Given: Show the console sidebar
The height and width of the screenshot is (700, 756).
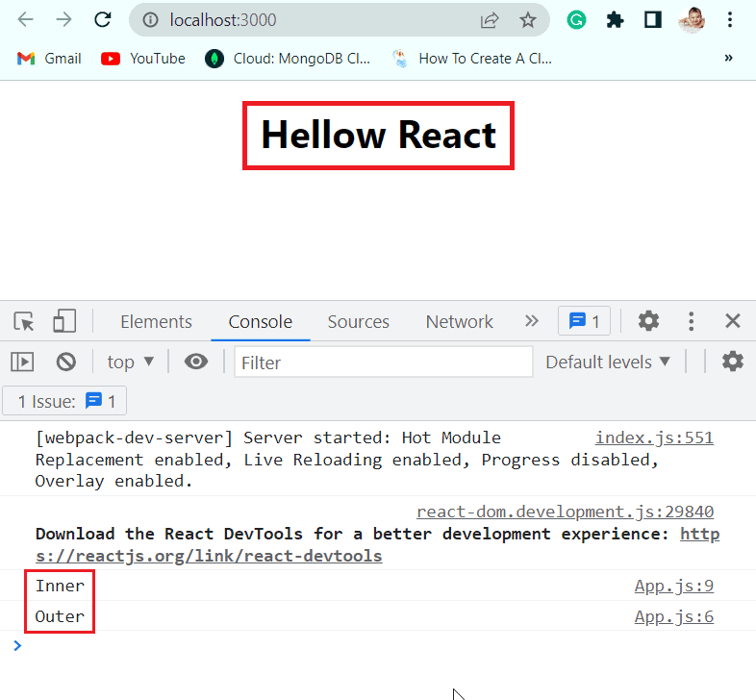Looking at the screenshot, I should point(22,362).
